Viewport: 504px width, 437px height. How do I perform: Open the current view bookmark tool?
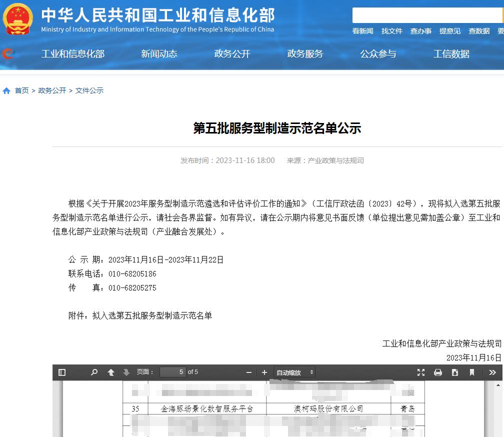(x=471, y=372)
